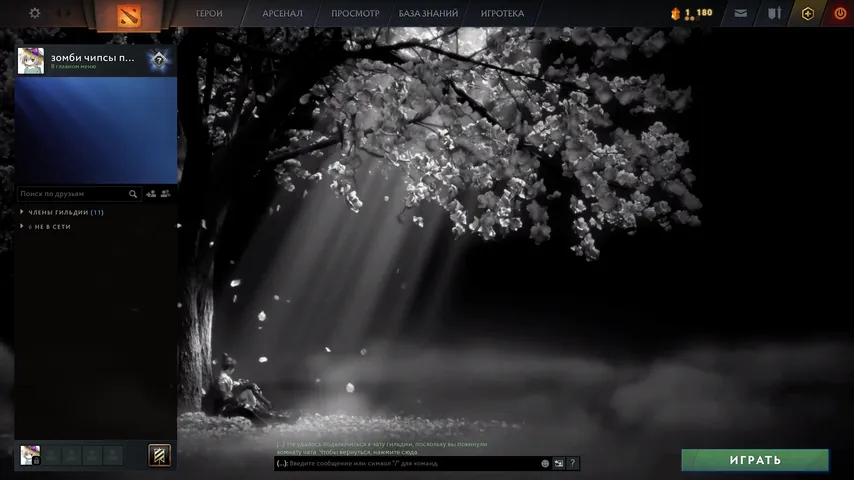Expand the НЕ В СЕТИ friends group
The height and width of the screenshot is (480, 854).
(x=46, y=227)
